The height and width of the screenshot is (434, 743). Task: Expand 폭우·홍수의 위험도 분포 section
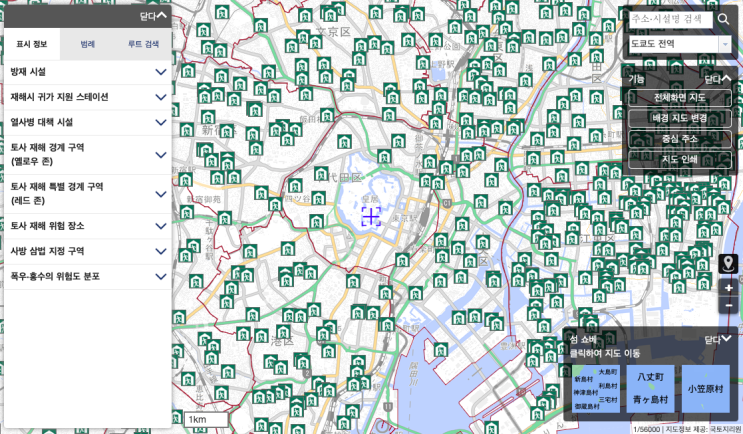88,277
